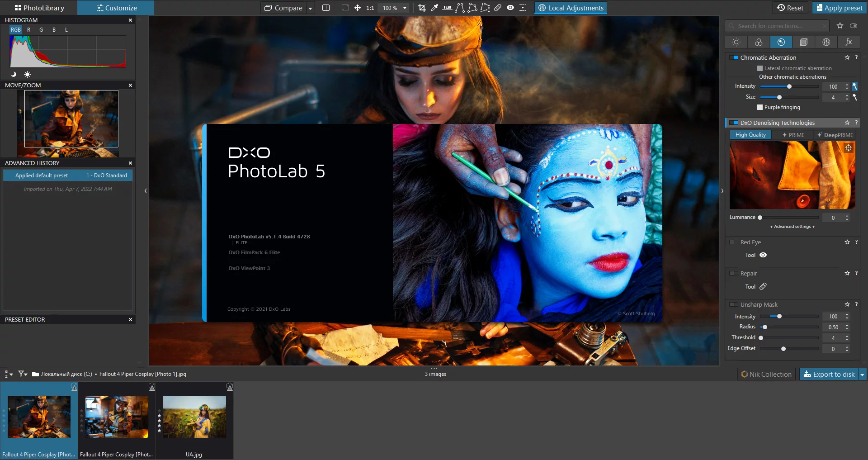Screen dimensions: 868x460
Task: Open Compare dropdown arrow
Action: click(x=310, y=8)
